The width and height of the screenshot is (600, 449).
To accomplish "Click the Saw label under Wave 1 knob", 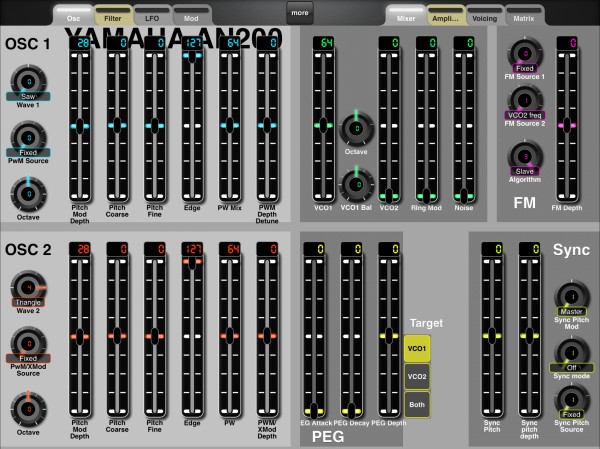I will pyautogui.click(x=28, y=96).
